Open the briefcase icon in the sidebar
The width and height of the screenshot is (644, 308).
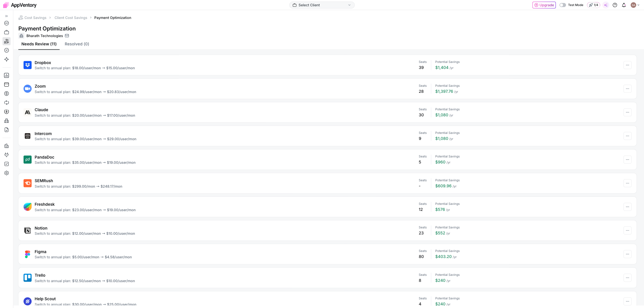(6, 32)
